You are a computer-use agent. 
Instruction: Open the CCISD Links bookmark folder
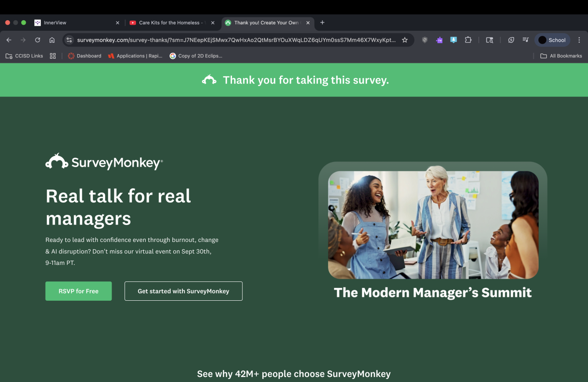(x=24, y=56)
